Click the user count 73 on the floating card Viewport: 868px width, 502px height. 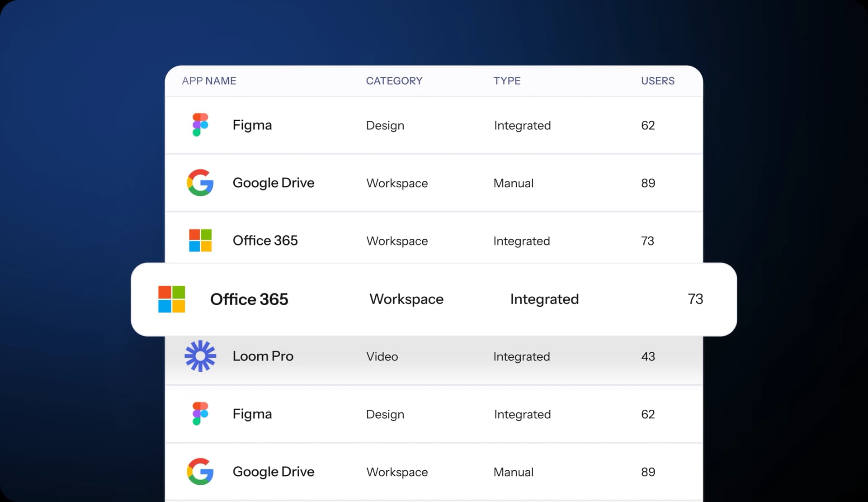(695, 299)
